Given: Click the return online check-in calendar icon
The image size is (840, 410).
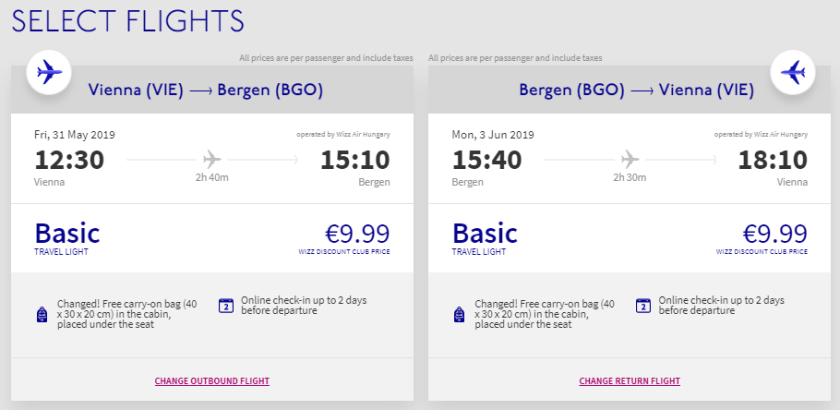Looking at the screenshot, I should tap(643, 305).
